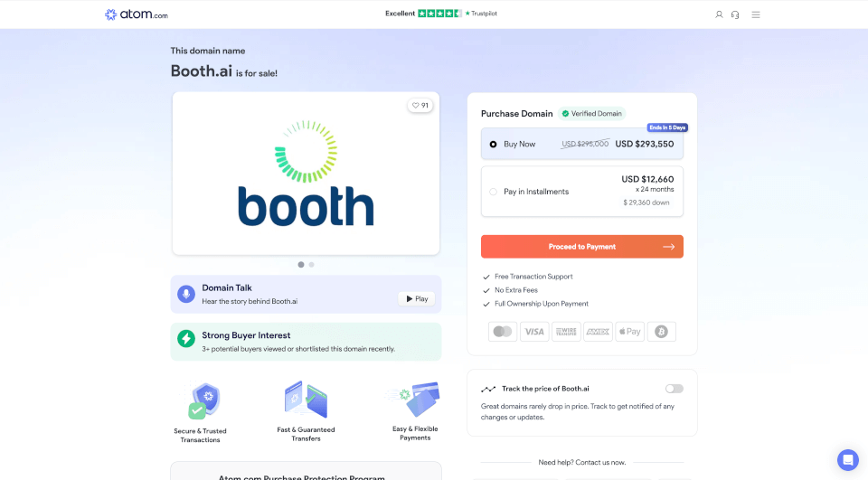868x480 pixels.
Task: Click the VISA payment icon
Action: [534, 332]
